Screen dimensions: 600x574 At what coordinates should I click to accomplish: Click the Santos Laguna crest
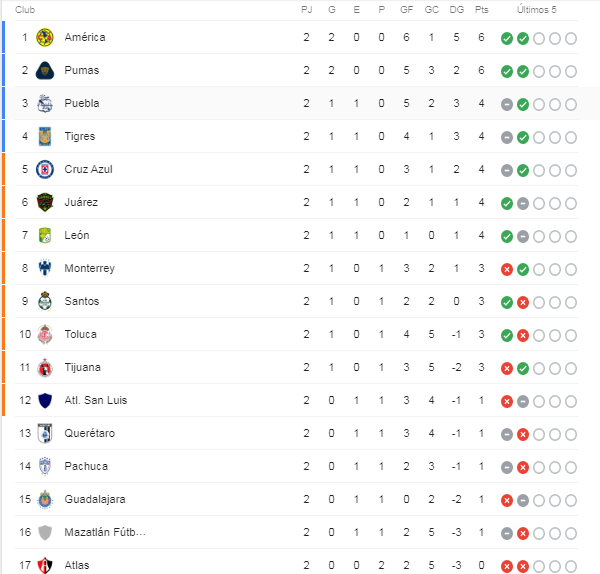click(x=45, y=301)
